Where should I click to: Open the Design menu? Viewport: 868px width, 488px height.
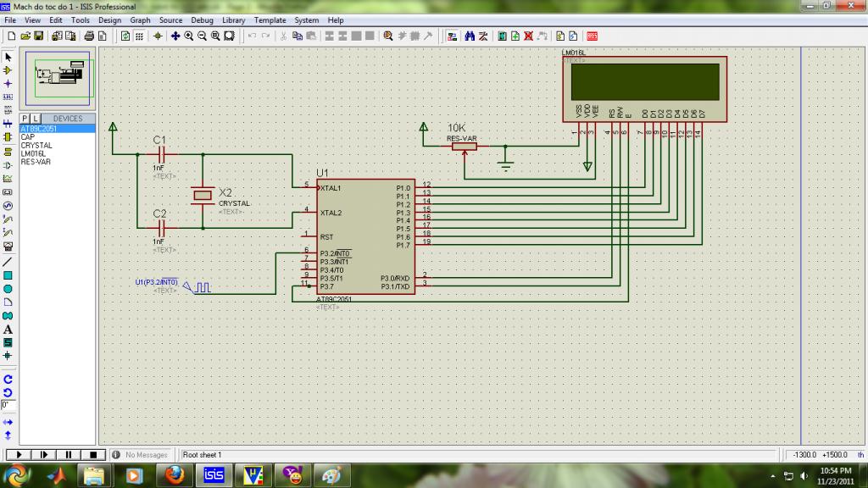109,19
